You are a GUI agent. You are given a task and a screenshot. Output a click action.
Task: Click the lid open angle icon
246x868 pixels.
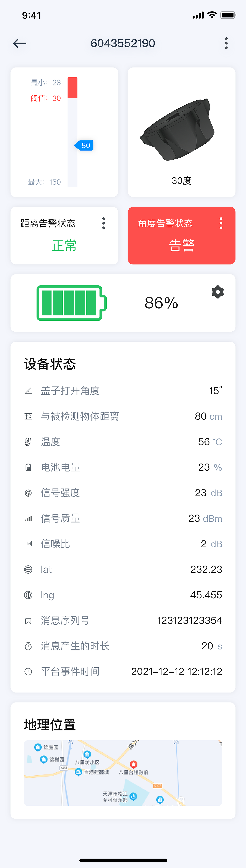(28, 390)
